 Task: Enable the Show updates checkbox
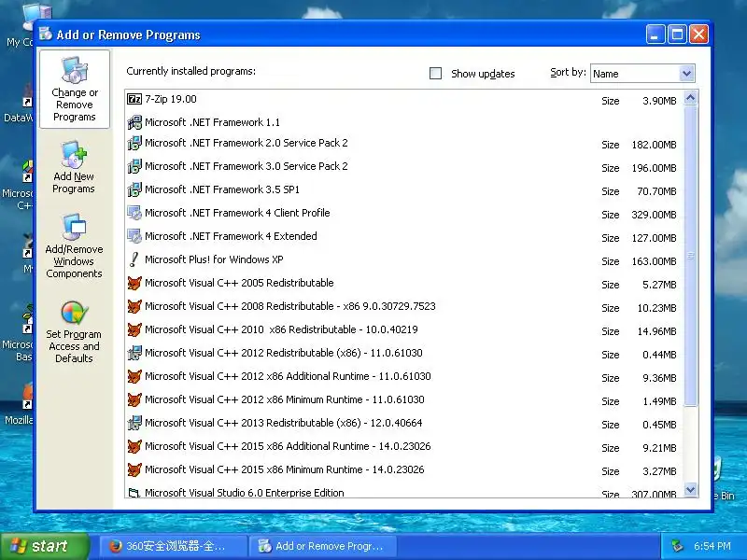click(x=435, y=74)
